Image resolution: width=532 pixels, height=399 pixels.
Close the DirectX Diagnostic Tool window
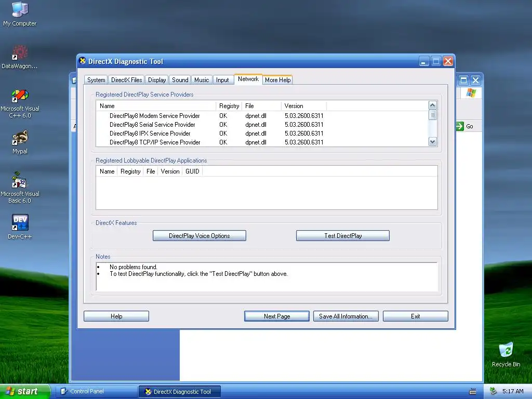(x=448, y=61)
